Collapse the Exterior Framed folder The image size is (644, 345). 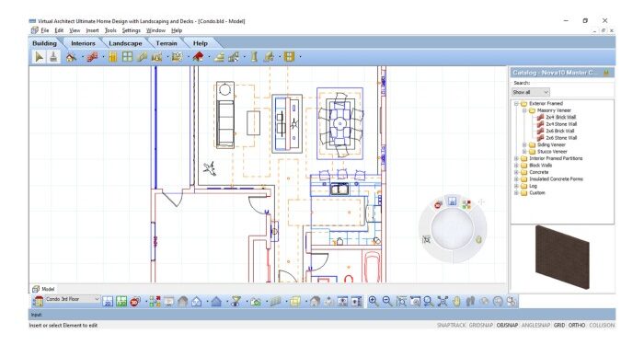[516, 104]
